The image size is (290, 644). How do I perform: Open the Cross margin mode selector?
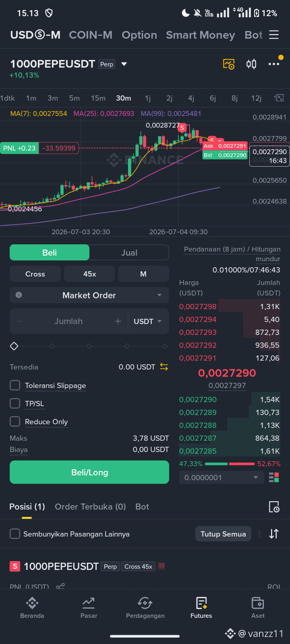pyautogui.click(x=35, y=274)
